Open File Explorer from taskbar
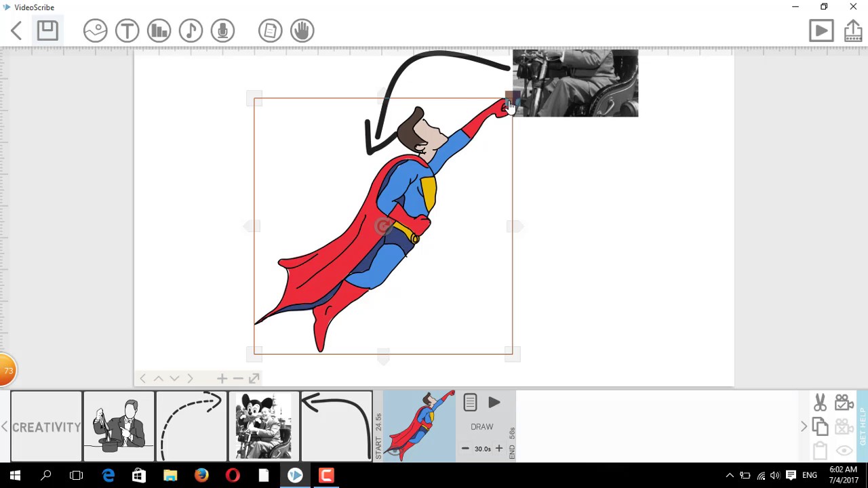This screenshot has height=488, width=868. (x=170, y=475)
